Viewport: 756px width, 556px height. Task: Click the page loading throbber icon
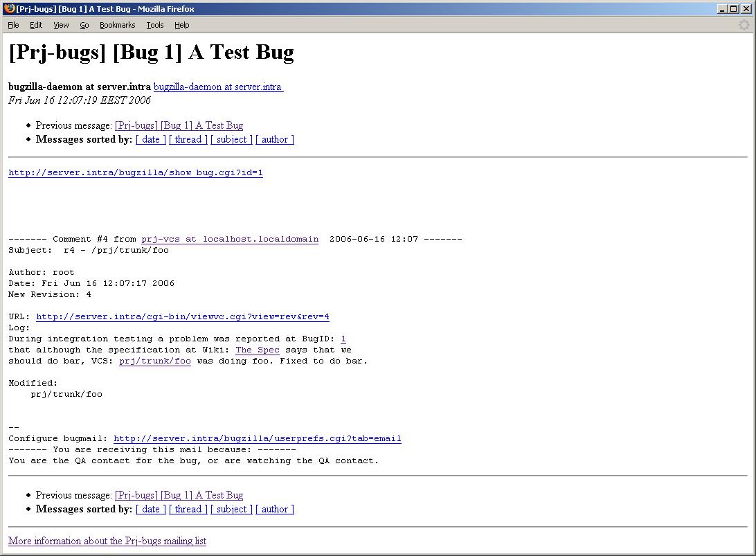(x=744, y=25)
